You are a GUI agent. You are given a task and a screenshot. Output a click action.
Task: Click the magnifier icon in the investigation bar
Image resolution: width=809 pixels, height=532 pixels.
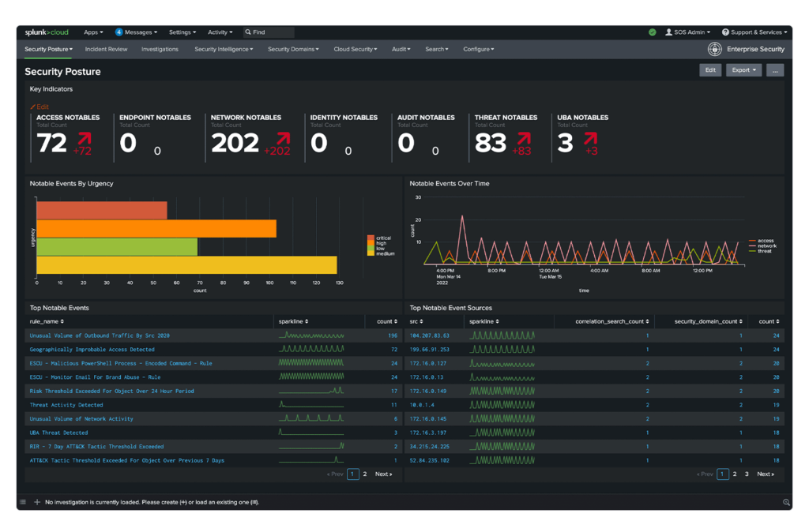click(x=787, y=503)
